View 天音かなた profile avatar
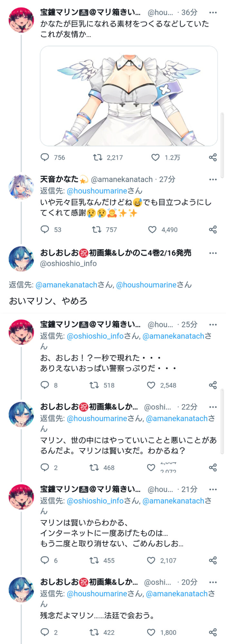The image size is (226, 644). click(21, 187)
